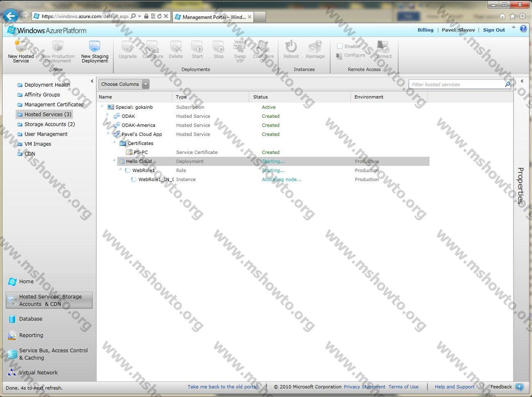Viewport: 532px width, 397px height.
Task: Click Take me back to old portal
Action: pyautogui.click(x=223, y=387)
